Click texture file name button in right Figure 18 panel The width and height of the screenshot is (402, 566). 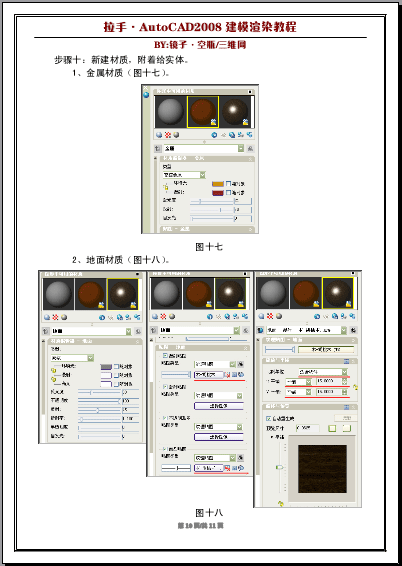[326, 349]
